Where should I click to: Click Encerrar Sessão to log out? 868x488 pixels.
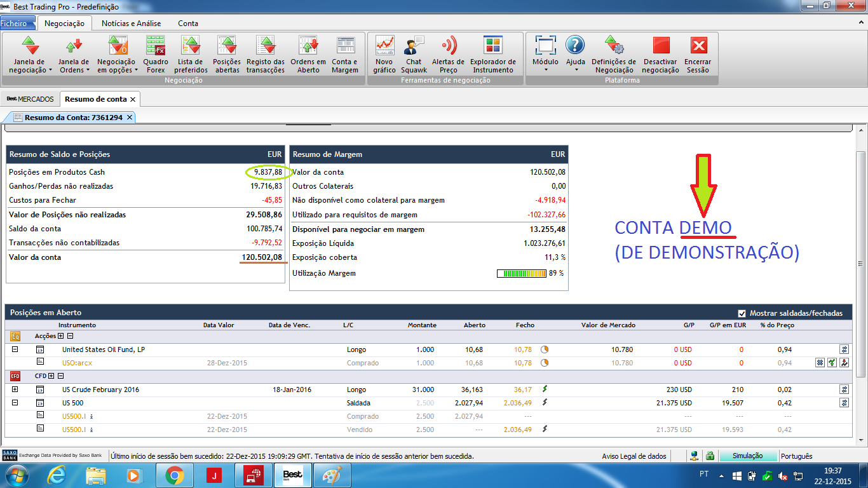(x=698, y=55)
